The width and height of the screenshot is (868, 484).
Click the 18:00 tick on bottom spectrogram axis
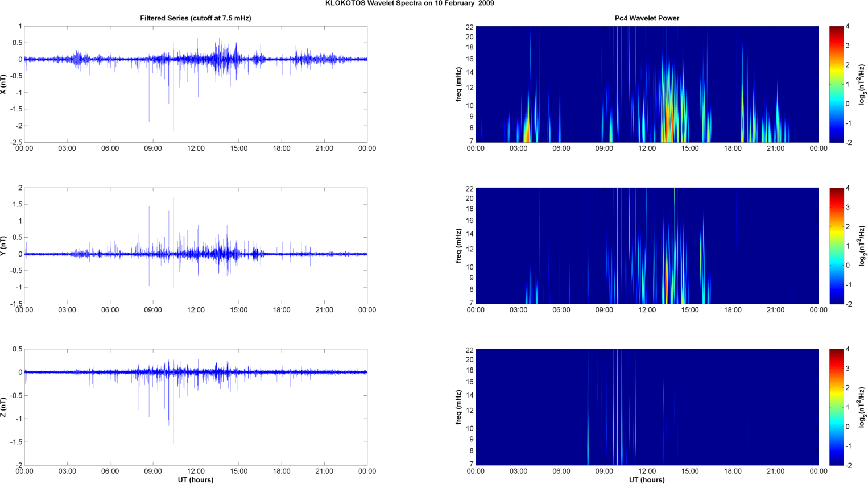click(733, 471)
